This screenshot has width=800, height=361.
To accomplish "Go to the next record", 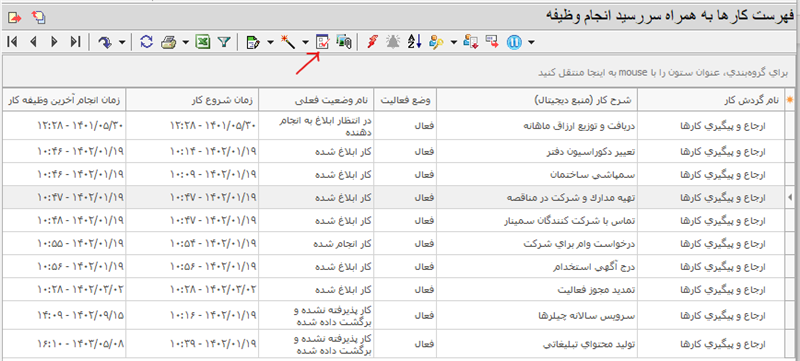I will 54,42.
